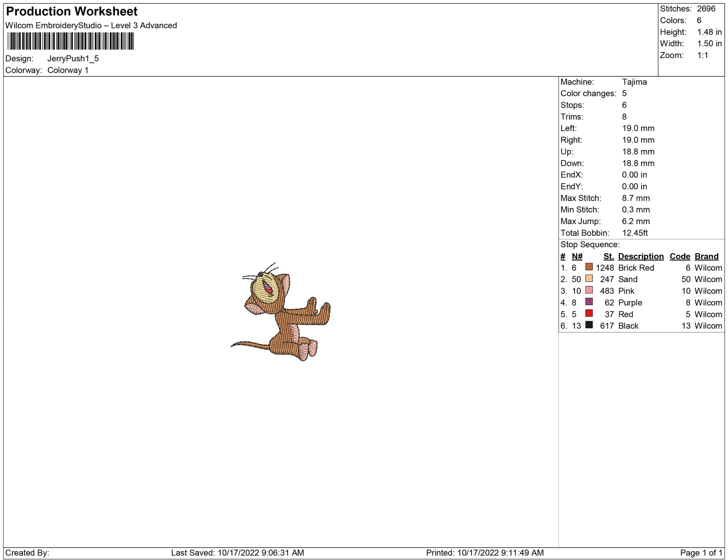Click the barcode under the worksheet title

point(71,41)
